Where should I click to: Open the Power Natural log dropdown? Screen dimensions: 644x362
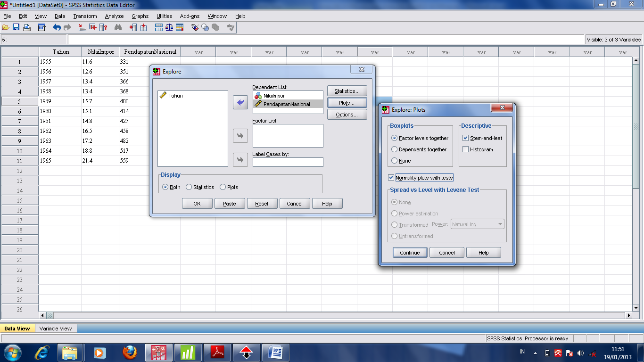(x=478, y=224)
